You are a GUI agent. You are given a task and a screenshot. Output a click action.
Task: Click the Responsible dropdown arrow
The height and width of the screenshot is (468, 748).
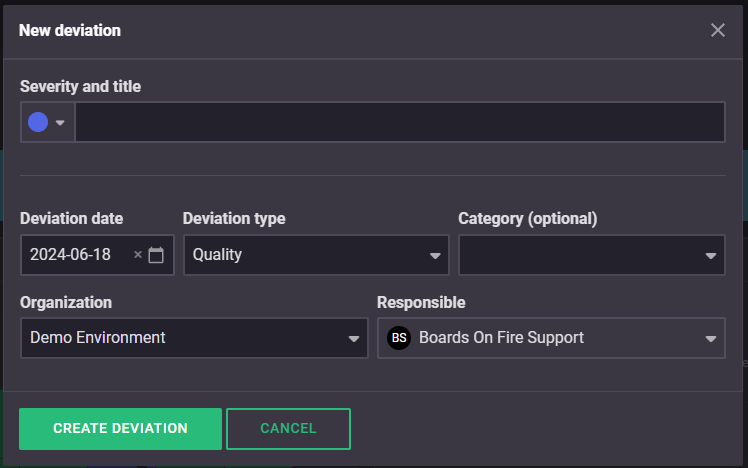click(711, 339)
